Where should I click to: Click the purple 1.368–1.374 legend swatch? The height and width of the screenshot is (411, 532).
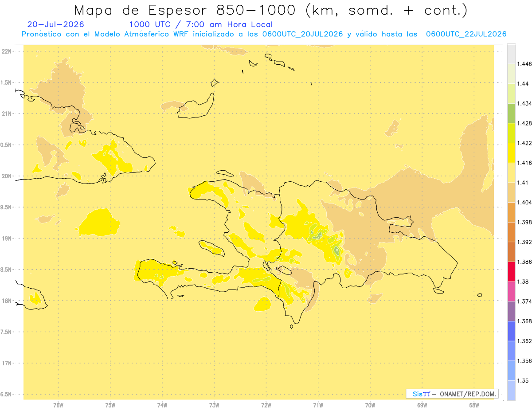pyautogui.click(x=511, y=311)
